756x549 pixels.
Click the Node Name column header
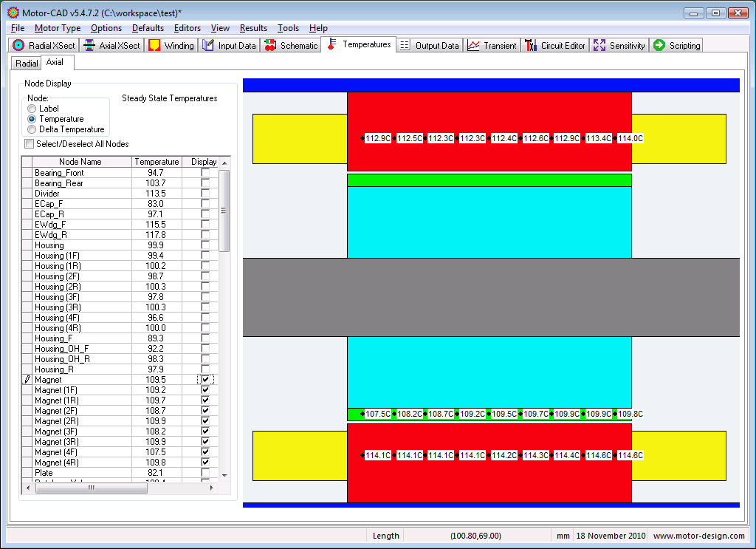[80, 162]
